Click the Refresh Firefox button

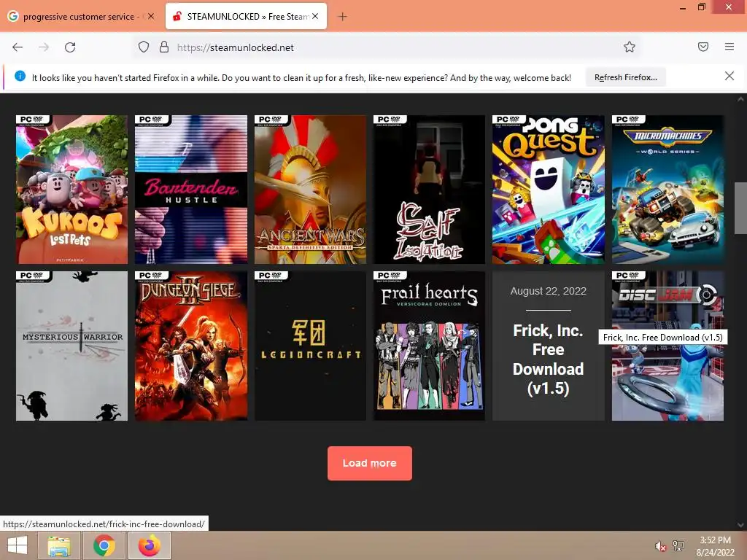coord(625,77)
